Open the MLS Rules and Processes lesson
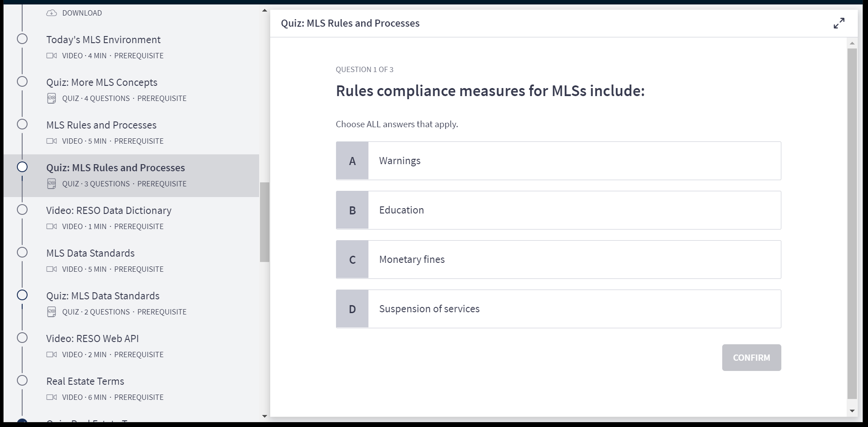Screen dimensions: 868x427 pyautogui.click(x=101, y=125)
